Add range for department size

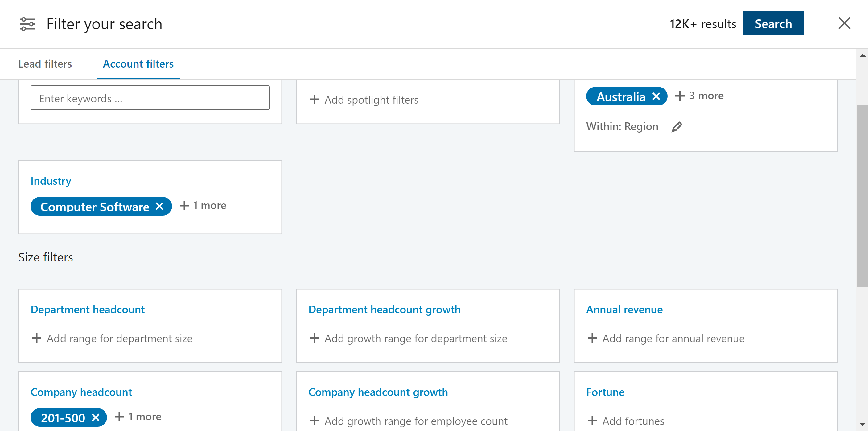(112, 338)
